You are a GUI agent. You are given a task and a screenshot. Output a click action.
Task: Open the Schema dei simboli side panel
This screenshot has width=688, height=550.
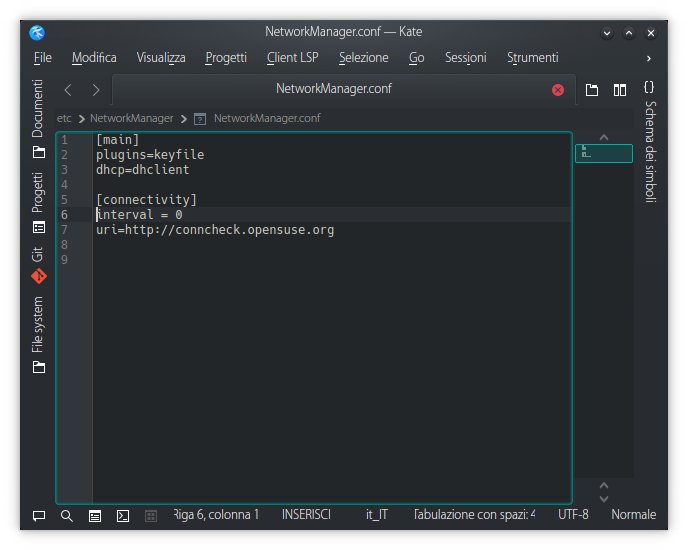coord(650,141)
